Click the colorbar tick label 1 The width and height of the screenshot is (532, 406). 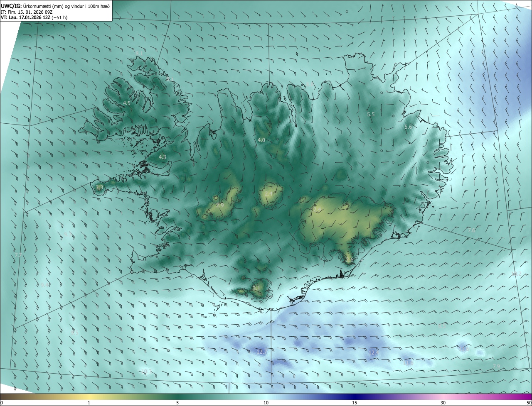89,403
